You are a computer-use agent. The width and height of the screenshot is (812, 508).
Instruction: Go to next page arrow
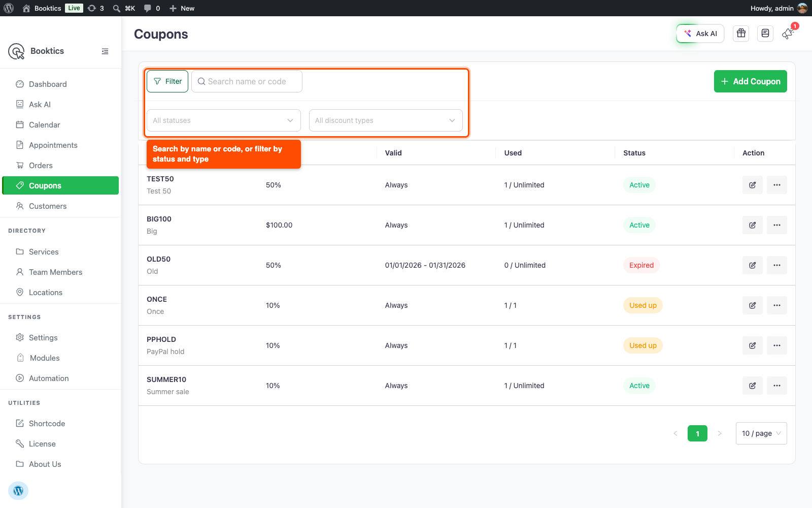(x=720, y=433)
